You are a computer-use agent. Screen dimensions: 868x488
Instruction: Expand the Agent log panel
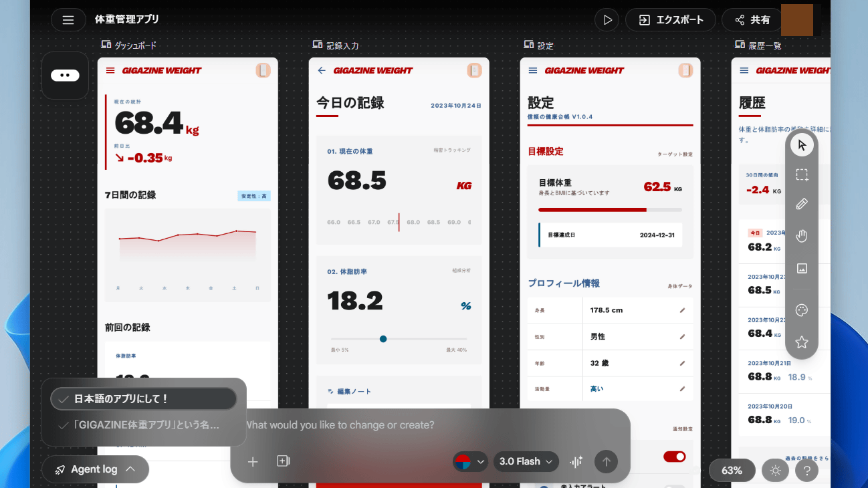[x=95, y=469]
